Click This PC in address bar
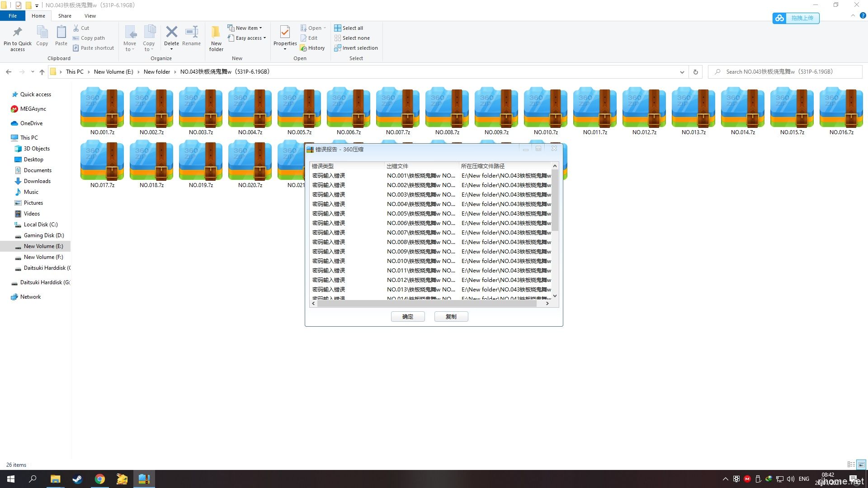The width and height of the screenshot is (868, 488). 75,72
